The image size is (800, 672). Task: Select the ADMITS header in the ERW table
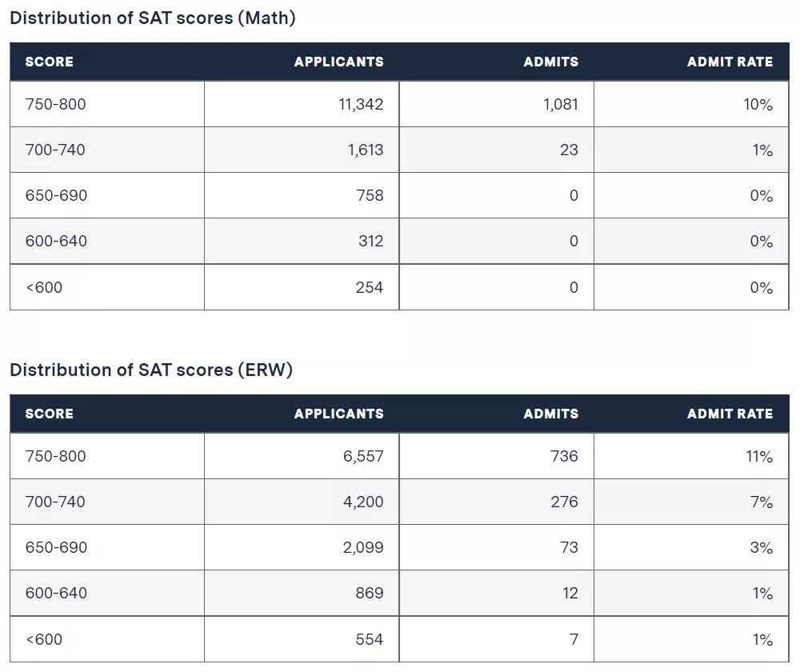click(550, 414)
